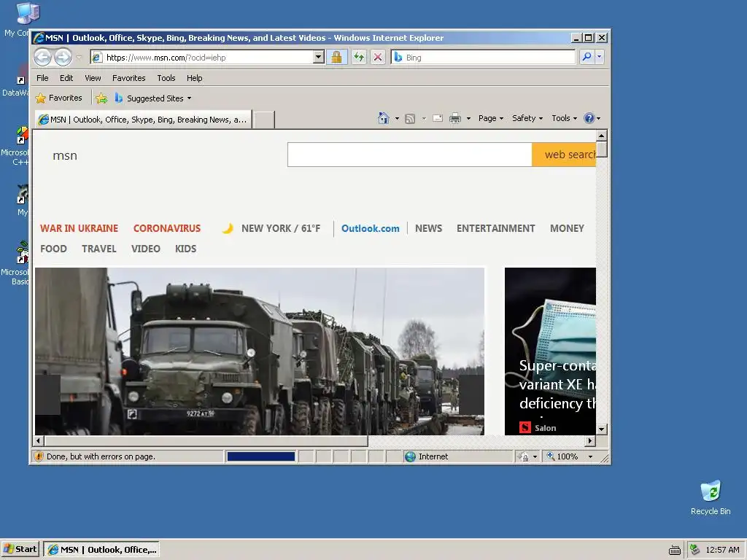Viewport: 747px width, 560px height.
Task: Open the Tools menu in menu bar
Action: [x=166, y=78]
